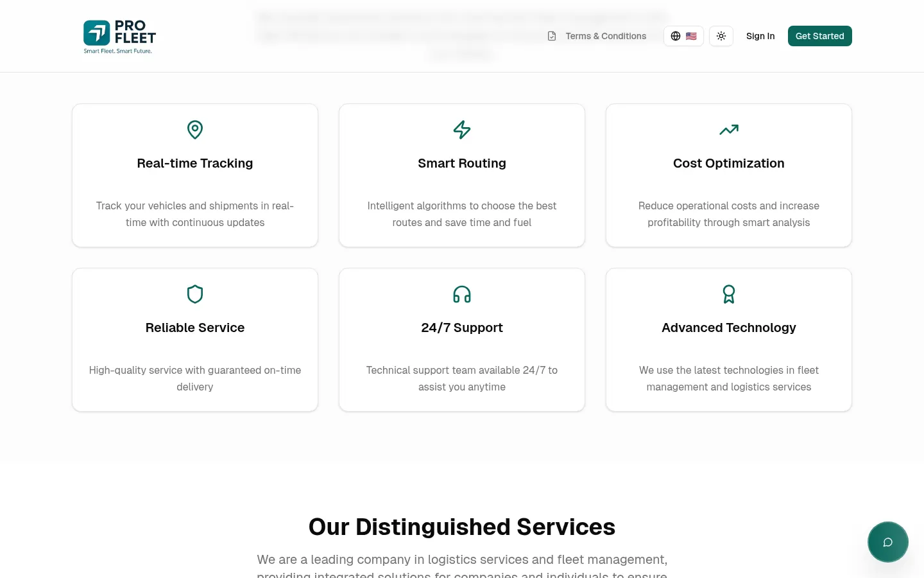Click the trending-up arrow icon for Cost Optimization
924x578 pixels.
pyautogui.click(x=729, y=130)
